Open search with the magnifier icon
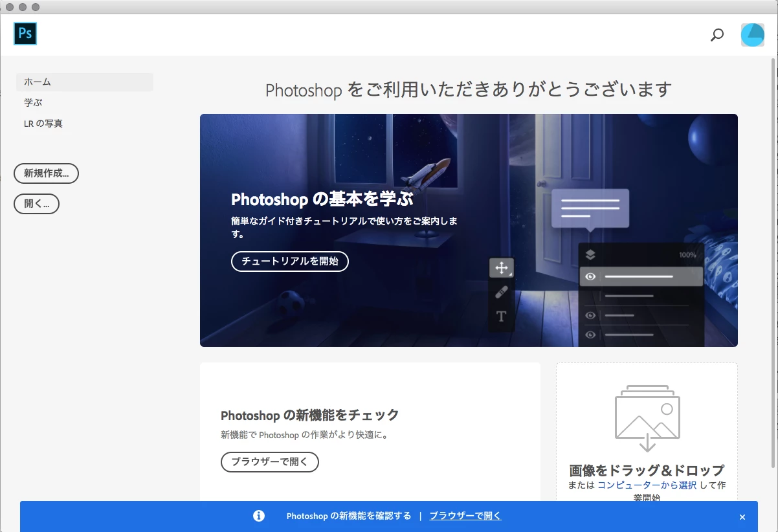This screenshot has width=778, height=532. point(717,35)
